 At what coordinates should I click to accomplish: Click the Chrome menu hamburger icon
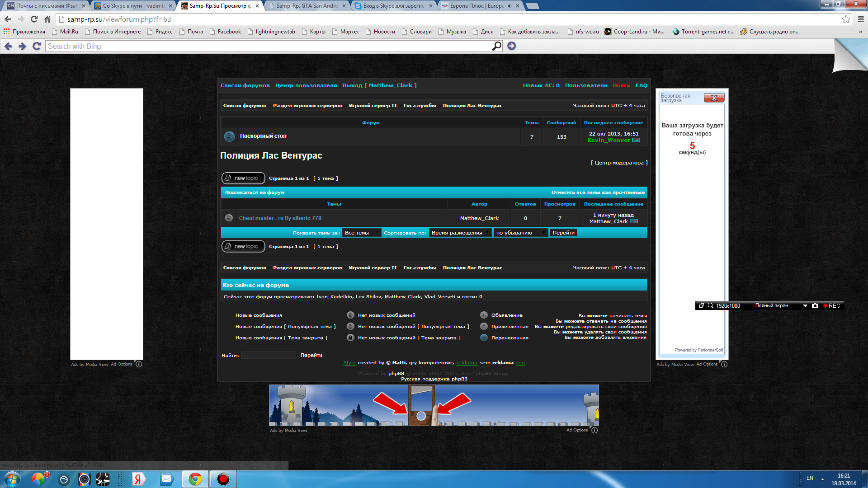[861, 19]
